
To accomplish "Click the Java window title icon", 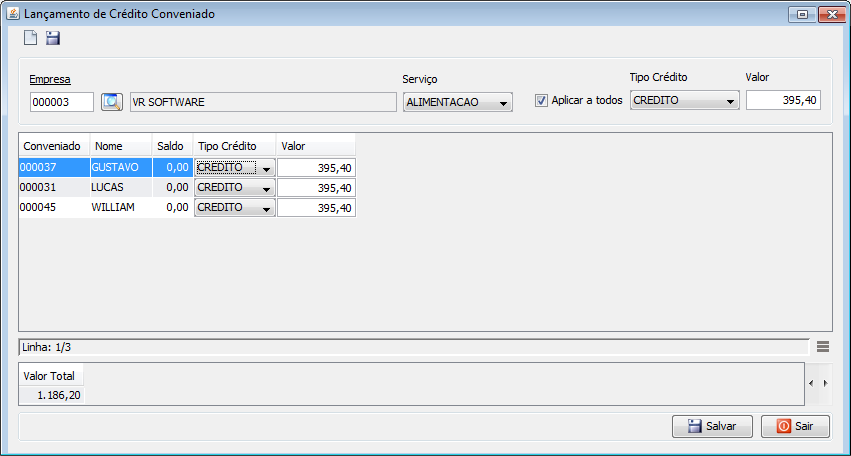I will [x=13, y=14].
